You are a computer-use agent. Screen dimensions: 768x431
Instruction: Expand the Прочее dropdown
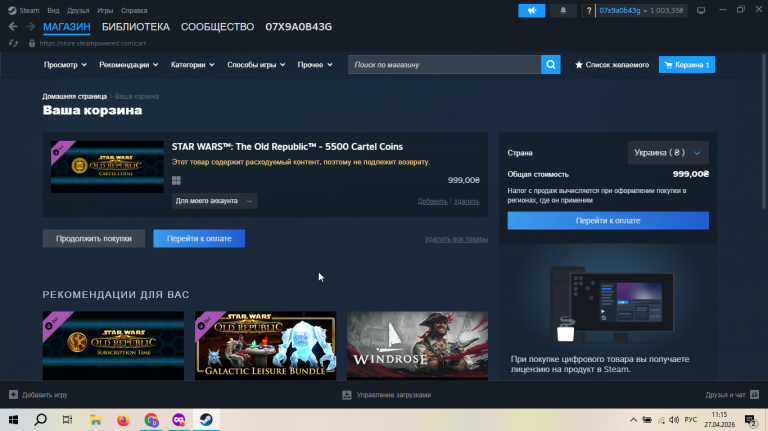click(x=315, y=65)
